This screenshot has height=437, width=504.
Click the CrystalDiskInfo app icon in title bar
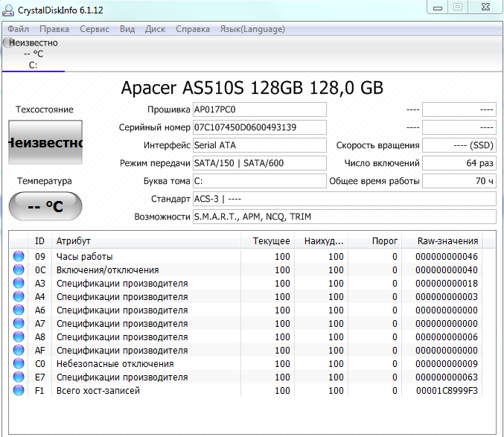pyautogui.click(x=8, y=10)
